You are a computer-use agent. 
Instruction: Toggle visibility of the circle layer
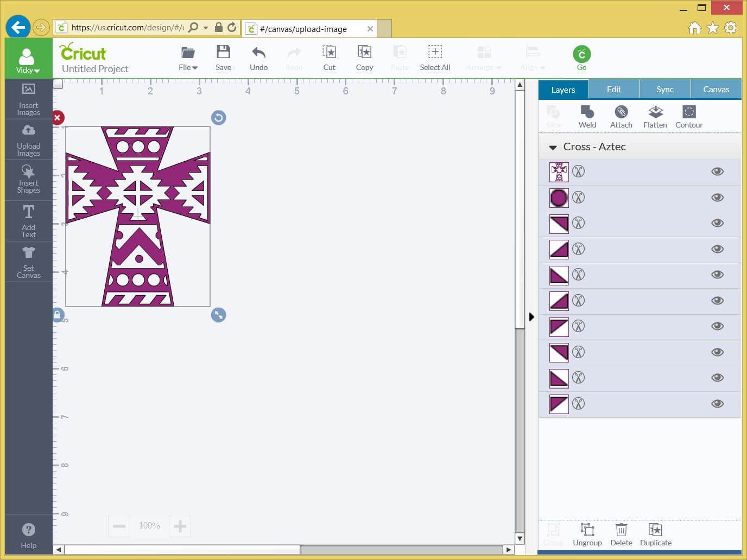[717, 198]
